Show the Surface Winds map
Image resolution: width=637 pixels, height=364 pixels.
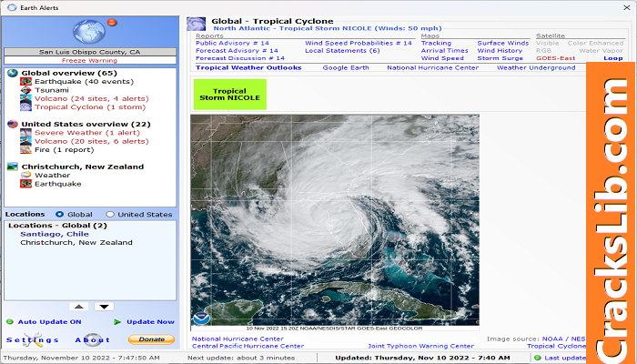[503, 43]
